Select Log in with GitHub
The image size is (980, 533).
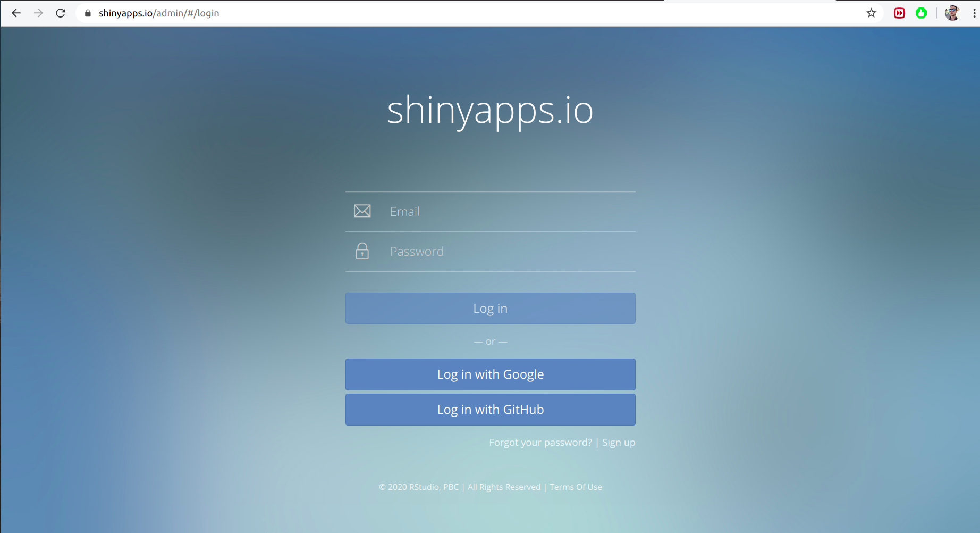coord(490,410)
